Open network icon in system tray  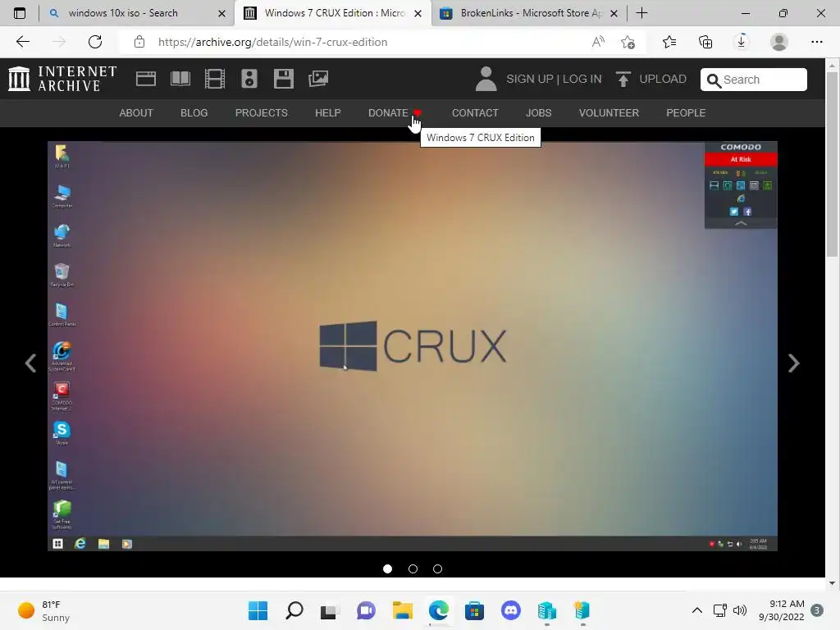(719, 610)
